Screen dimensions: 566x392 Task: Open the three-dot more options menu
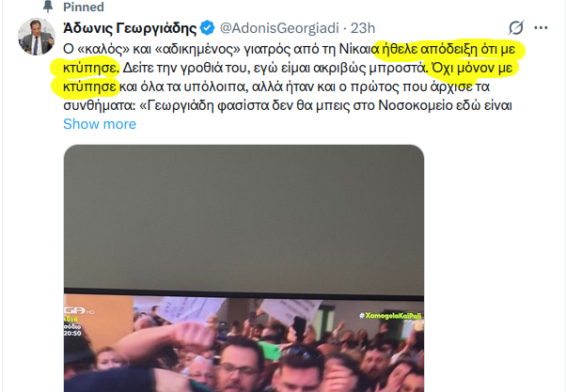541,28
